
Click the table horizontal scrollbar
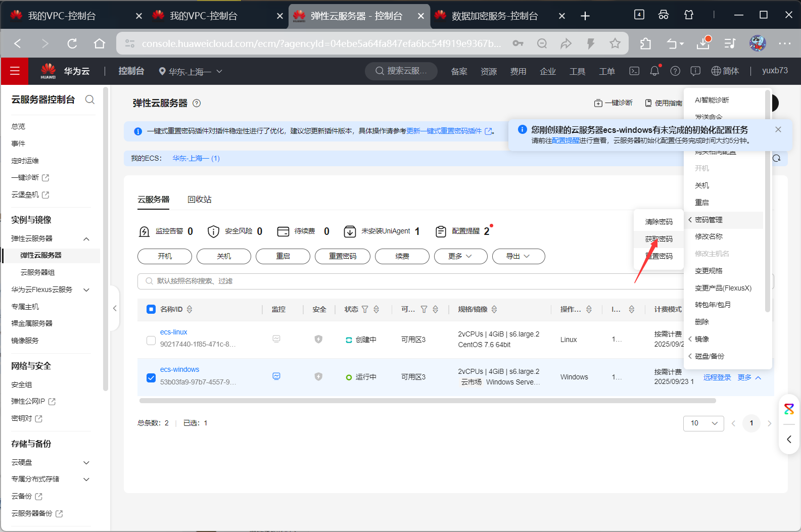pyautogui.click(x=428, y=401)
